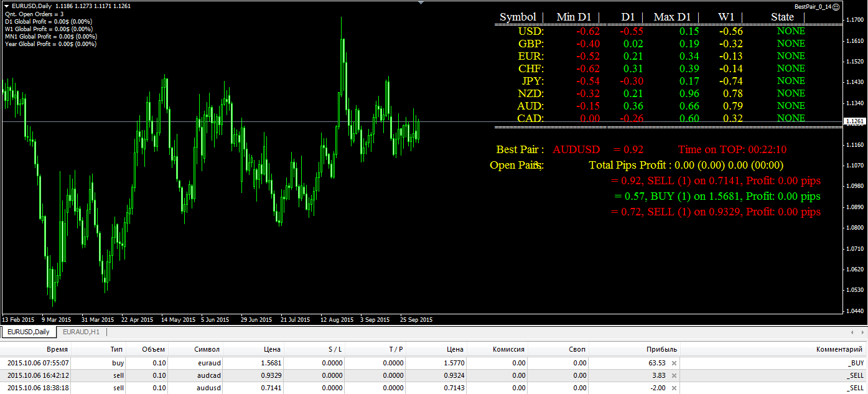Image resolution: width=868 pixels, height=394 pixels.
Task: Close the audcad sell order with its X
Action: (x=674, y=375)
